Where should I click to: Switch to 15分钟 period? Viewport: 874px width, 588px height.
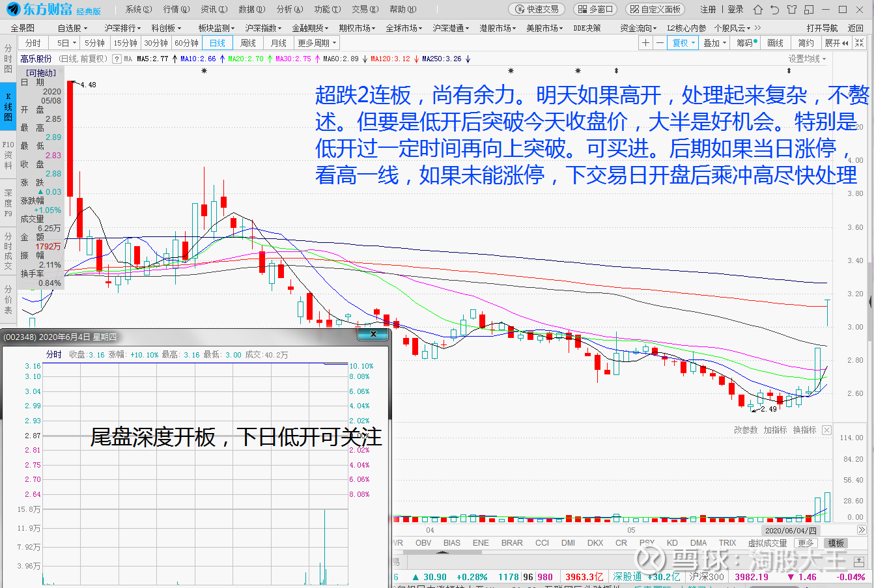coord(126,43)
